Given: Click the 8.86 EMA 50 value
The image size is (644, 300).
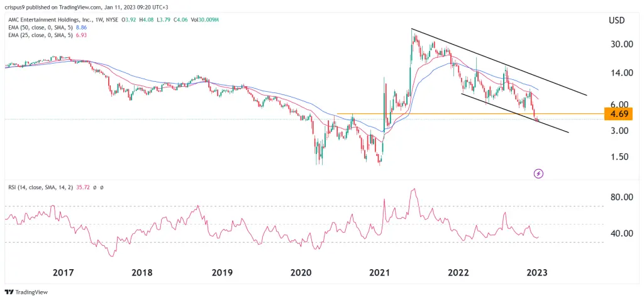Looking at the screenshot, I should [x=80, y=28].
